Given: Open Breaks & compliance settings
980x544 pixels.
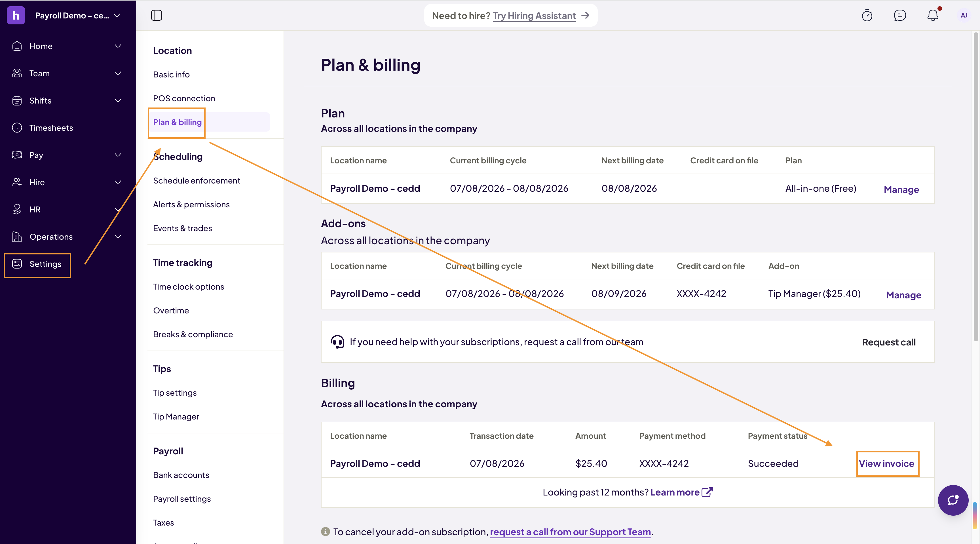Looking at the screenshot, I should click(x=193, y=334).
